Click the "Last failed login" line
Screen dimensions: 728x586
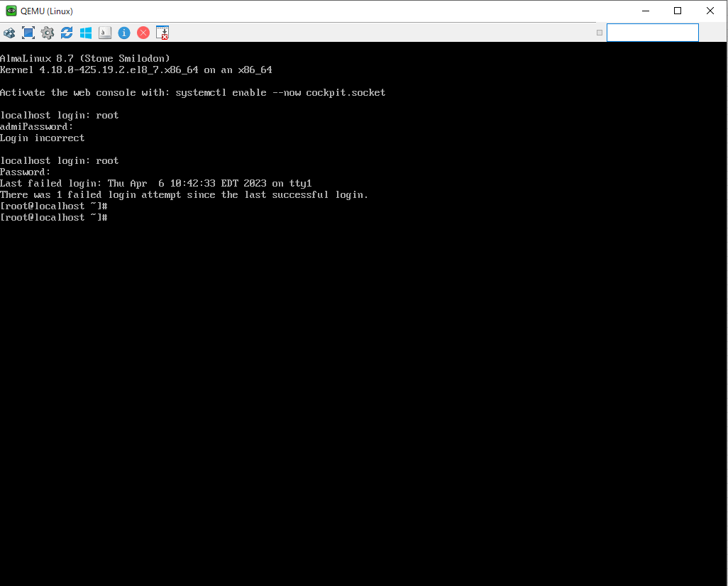click(x=156, y=184)
